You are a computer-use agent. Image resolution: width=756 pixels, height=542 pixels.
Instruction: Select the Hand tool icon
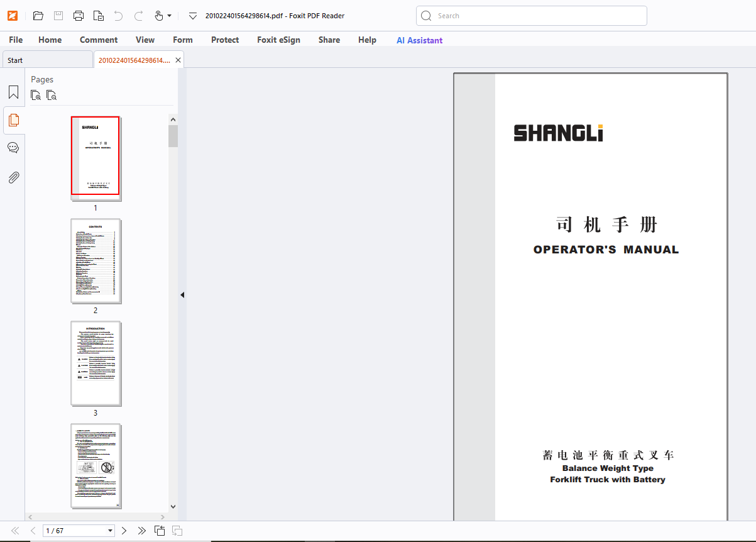159,16
